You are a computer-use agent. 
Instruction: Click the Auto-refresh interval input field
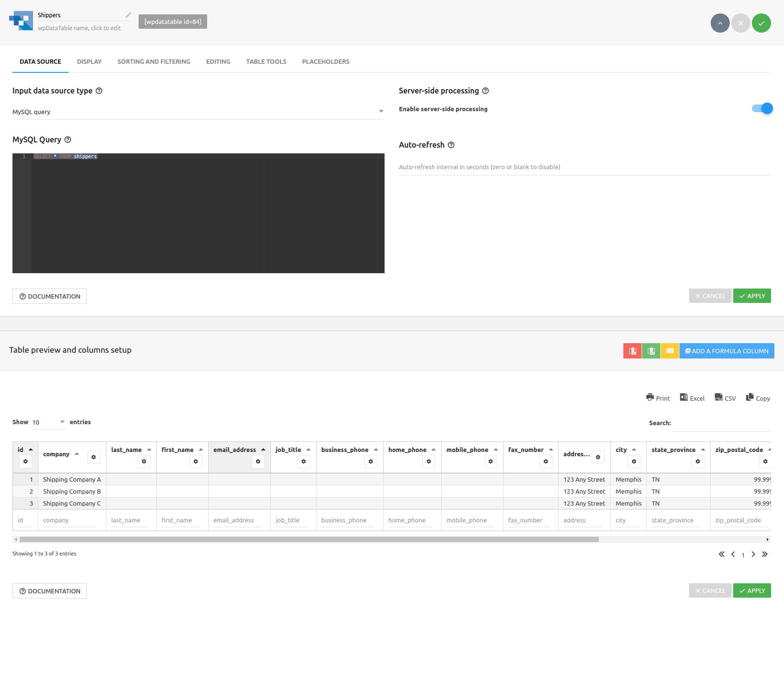[x=585, y=167]
